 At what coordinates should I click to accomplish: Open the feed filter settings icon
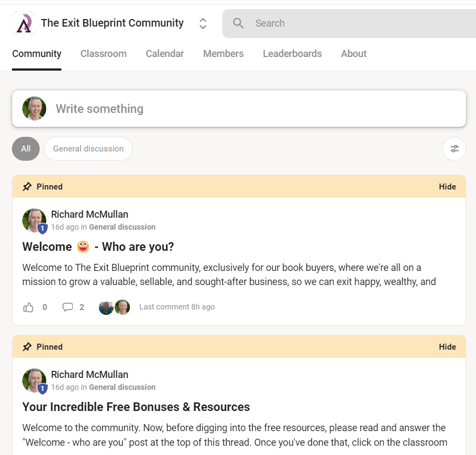[454, 149]
